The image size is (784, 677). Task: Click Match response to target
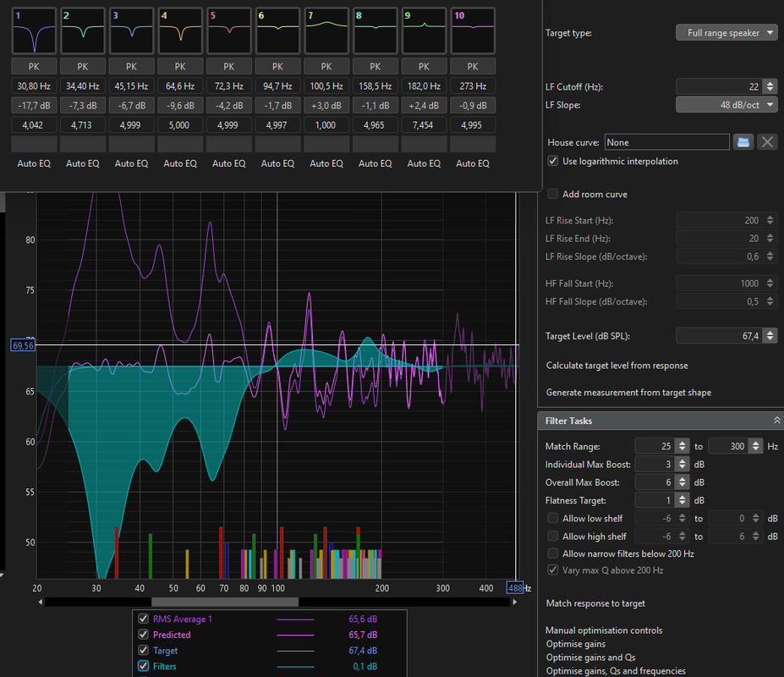click(x=595, y=603)
